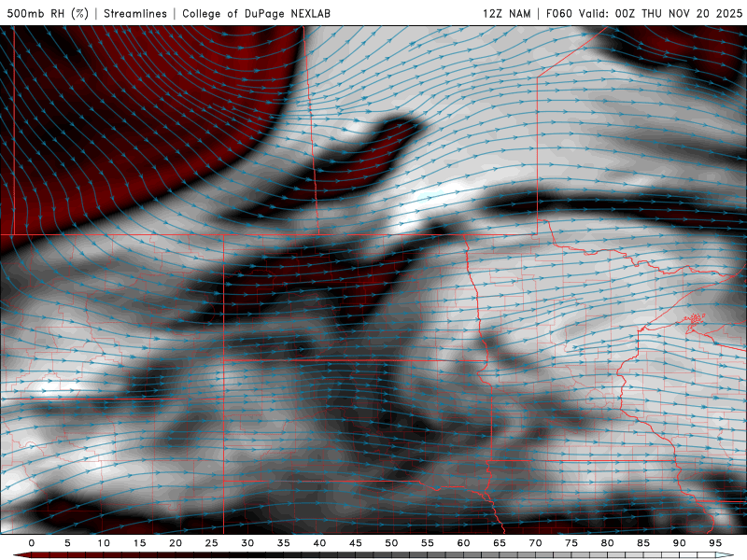Click the "85" label on color scale

click(x=642, y=543)
